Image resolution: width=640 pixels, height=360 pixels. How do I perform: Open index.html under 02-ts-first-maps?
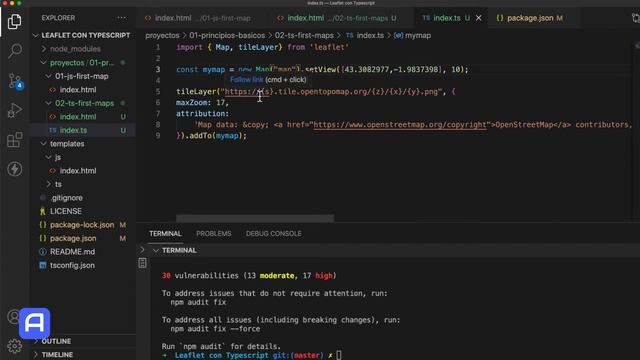(x=78, y=117)
